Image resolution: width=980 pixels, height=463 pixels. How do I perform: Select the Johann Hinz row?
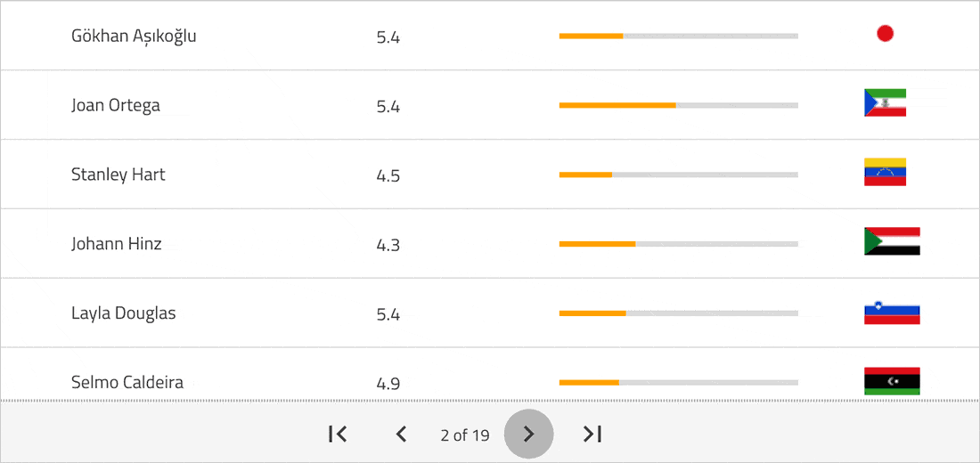pos(490,244)
